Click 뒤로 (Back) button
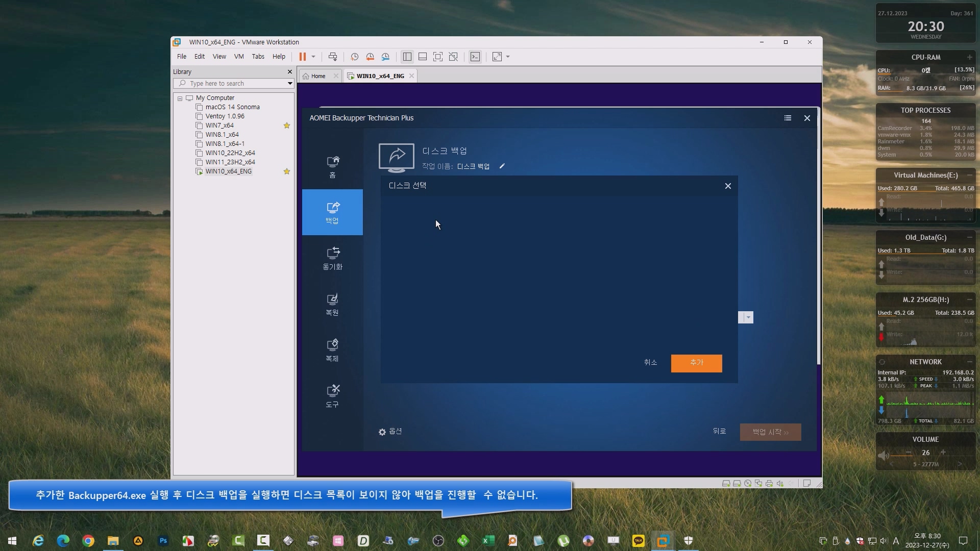Screen dimensions: 980x551 pos(719,432)
